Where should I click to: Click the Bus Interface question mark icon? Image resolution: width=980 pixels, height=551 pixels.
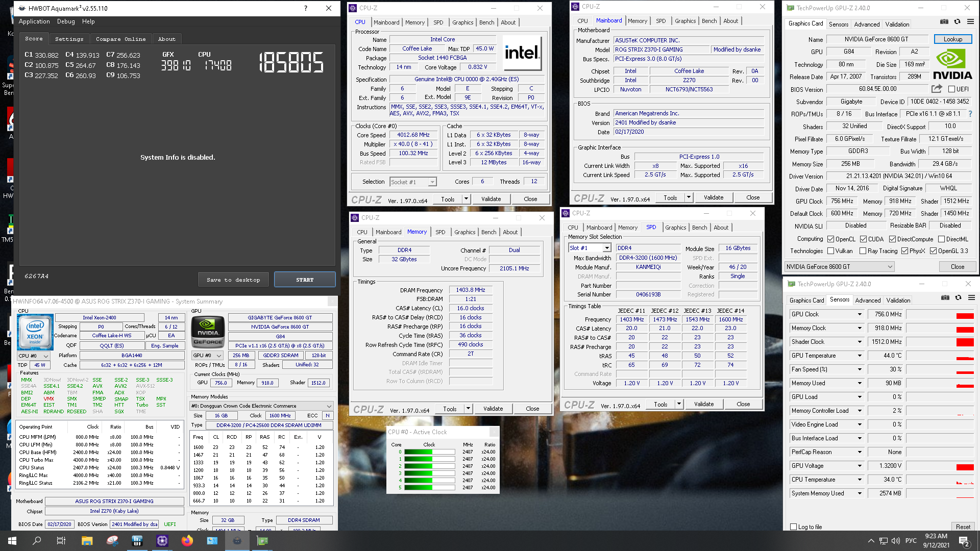point(970,114)
